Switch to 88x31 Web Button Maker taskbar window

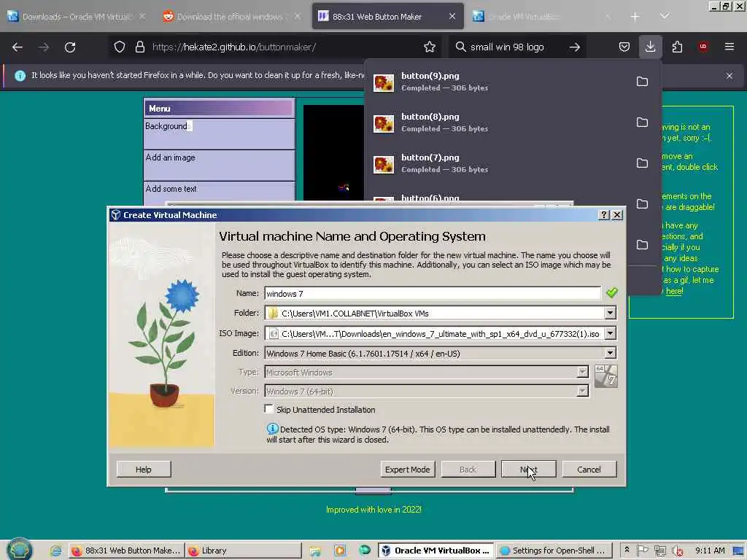pyautogui.click(x=126, y=551)
